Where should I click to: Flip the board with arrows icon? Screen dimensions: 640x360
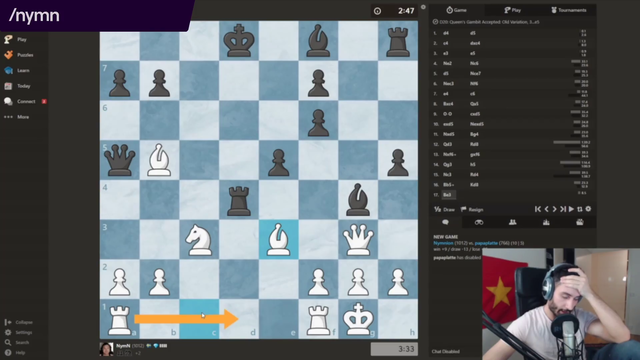coord(580,209)
